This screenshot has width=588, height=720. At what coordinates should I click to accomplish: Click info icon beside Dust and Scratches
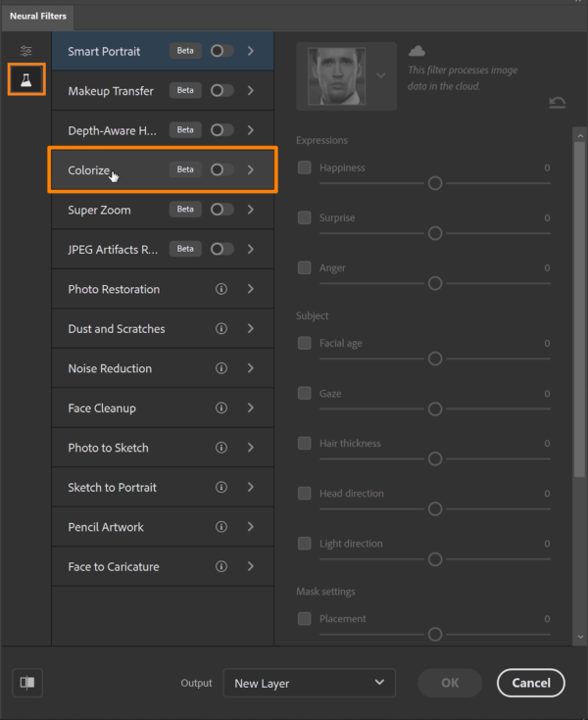[221, 329]
